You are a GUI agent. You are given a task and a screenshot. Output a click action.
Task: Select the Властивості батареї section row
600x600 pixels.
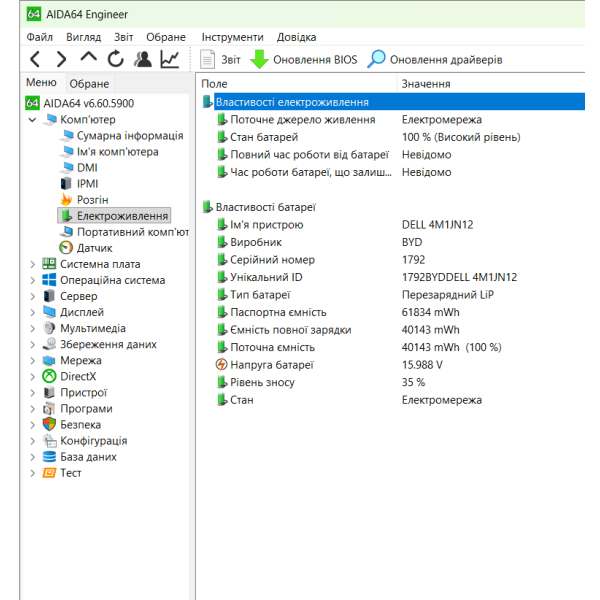(x=393, y=207)
